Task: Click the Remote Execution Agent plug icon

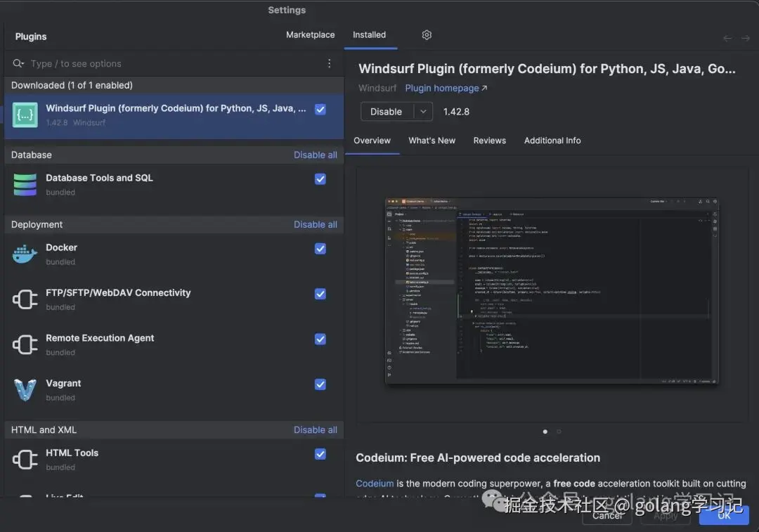Action: point(25,344)
